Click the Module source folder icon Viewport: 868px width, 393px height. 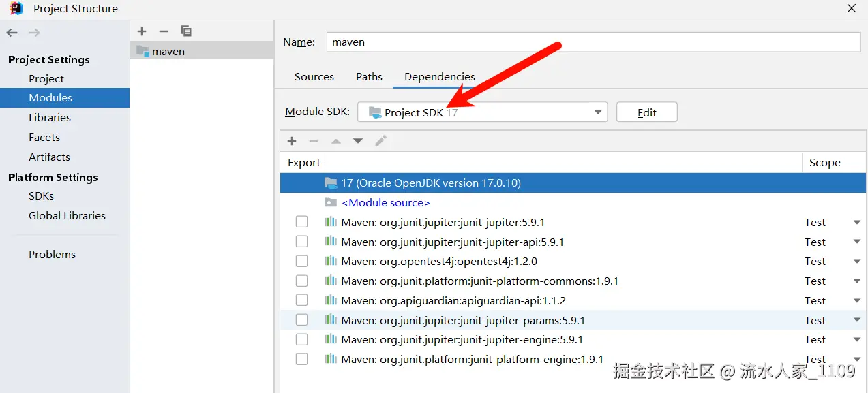click(x=331, y=202)
